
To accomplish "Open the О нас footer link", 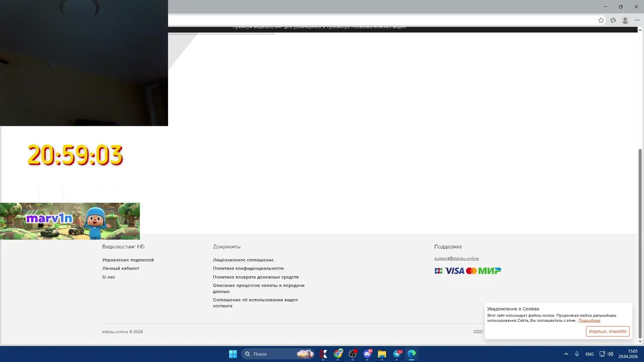I will 109,277.
